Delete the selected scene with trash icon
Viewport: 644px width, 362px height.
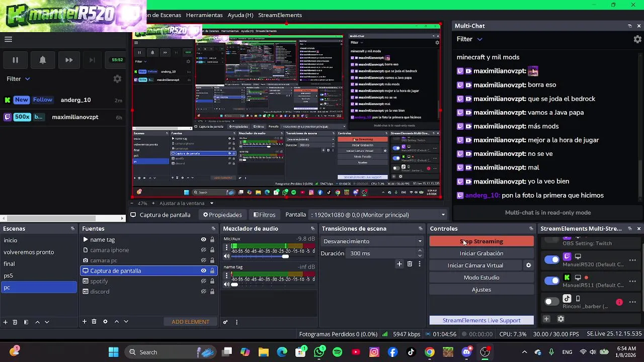(x=15, y=322)
